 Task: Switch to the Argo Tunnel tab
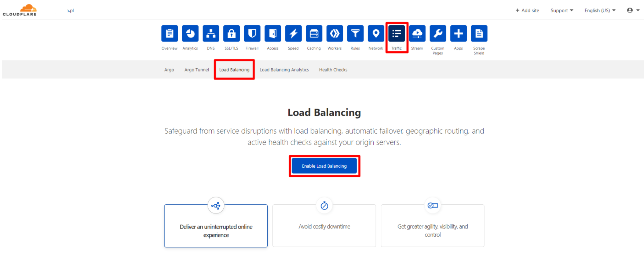pyautogui.click(x=197, y=70)
